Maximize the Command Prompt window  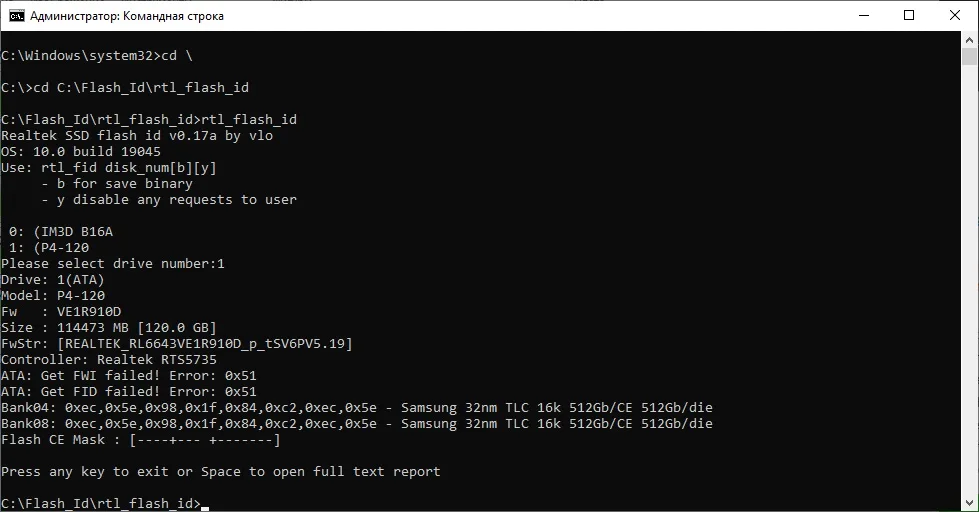click(909, 16)
